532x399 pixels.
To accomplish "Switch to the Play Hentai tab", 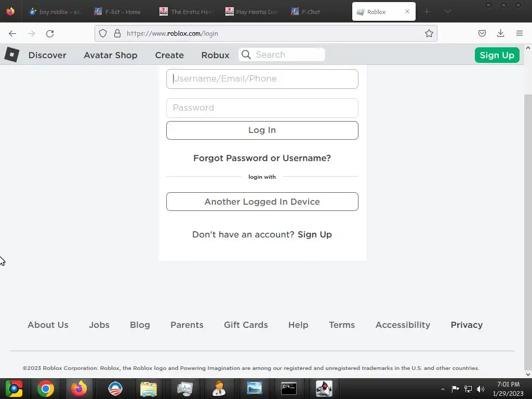I will point(252,11).
